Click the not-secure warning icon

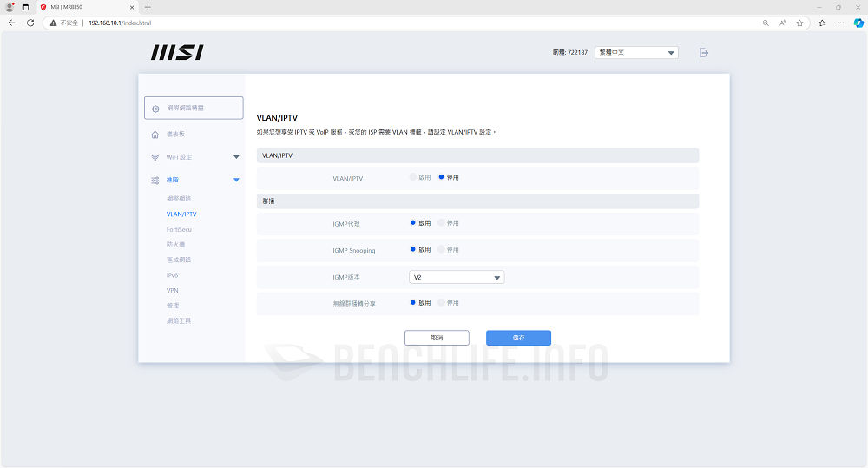coord(53,23)
